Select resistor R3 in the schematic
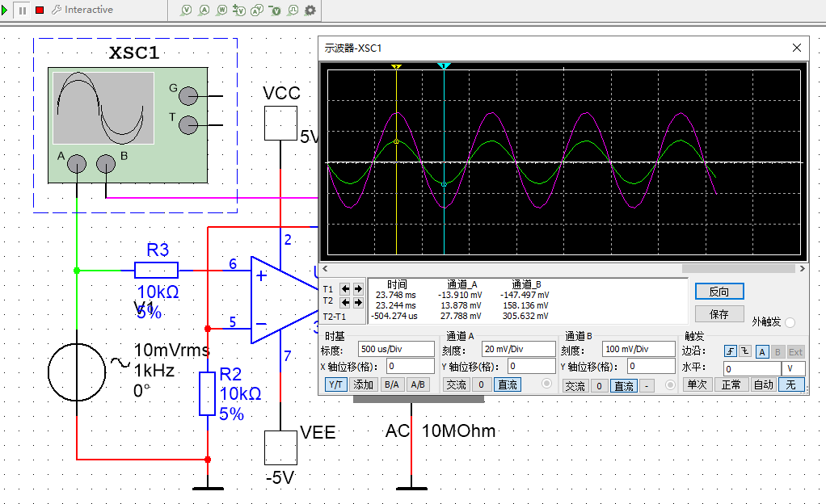Screen dimensions: 826x504 click(x=157, y=270)
